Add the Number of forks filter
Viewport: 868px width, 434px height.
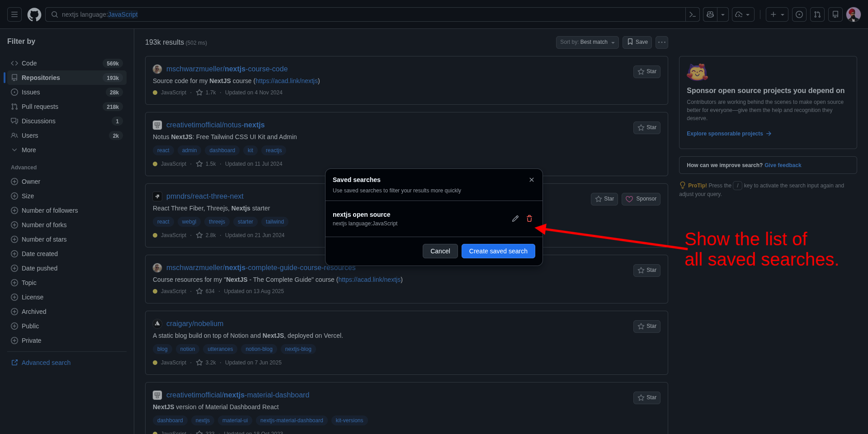pyautogui.click(x=67, y=225)
